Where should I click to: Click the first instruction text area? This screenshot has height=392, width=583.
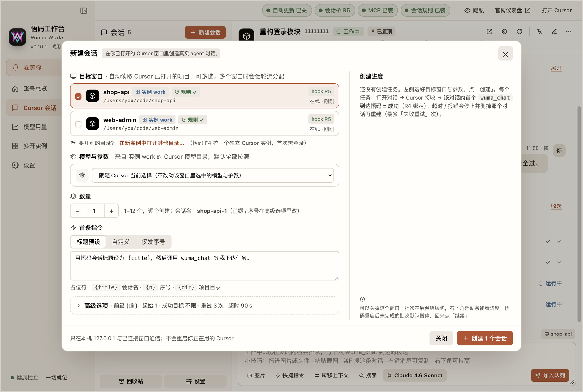click(205, 266)
